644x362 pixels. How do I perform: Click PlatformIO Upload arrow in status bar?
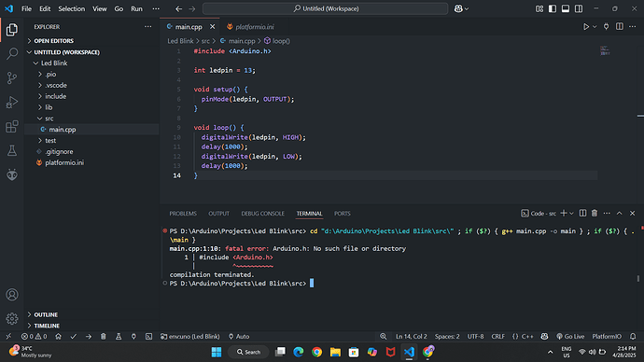pyautogui.click(x=89, y=336)
